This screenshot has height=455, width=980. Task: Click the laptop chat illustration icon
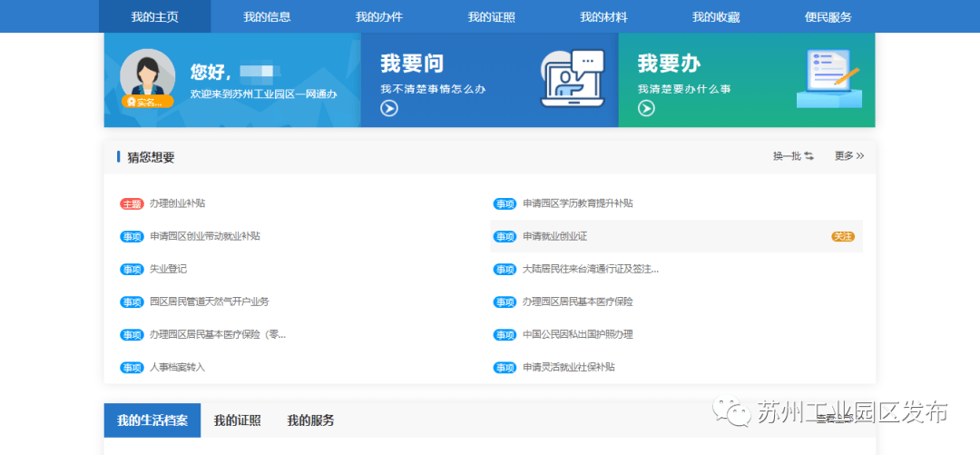point(573,78)
